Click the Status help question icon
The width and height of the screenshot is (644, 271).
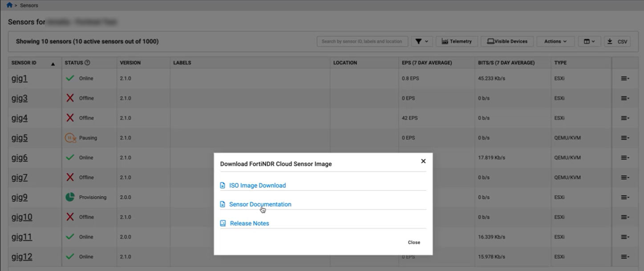coord(87,63)
